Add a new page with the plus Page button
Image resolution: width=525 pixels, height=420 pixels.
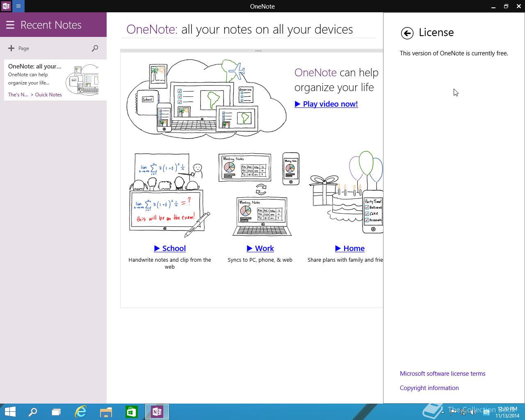(18, 48)
